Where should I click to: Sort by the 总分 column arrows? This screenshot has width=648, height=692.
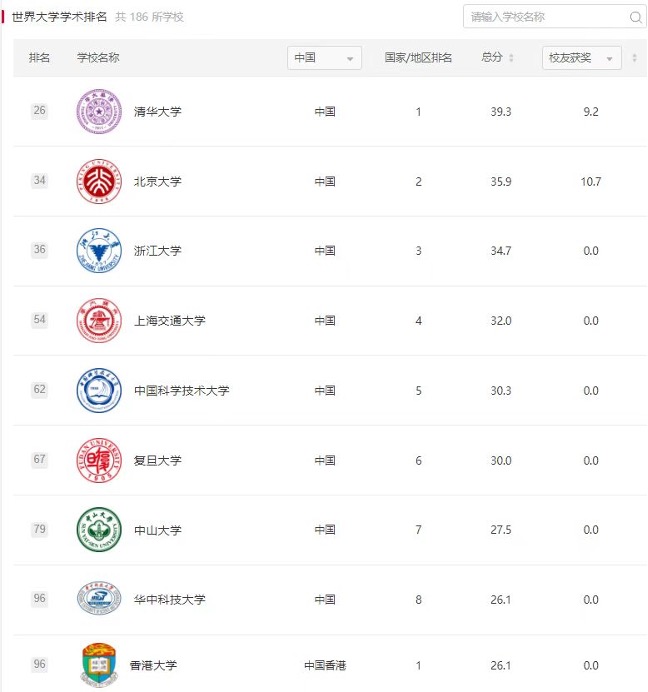click(512, 58)
